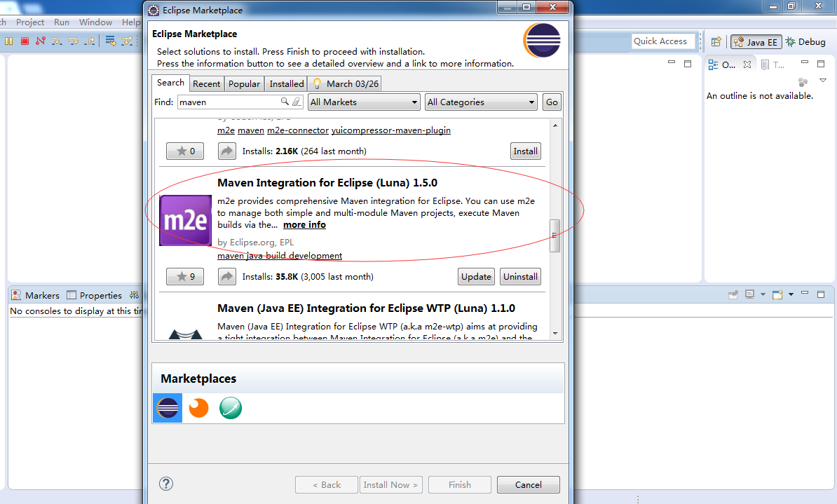
Task: Click the magnifier icon in Find field
Action: pyautogui.click(x=285, y=102)
